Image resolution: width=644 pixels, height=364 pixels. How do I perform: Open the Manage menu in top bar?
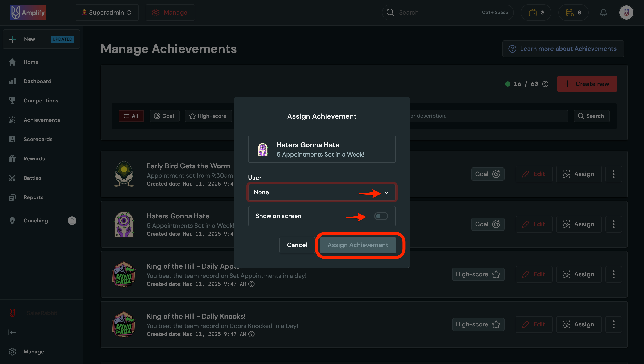(170, 12)
